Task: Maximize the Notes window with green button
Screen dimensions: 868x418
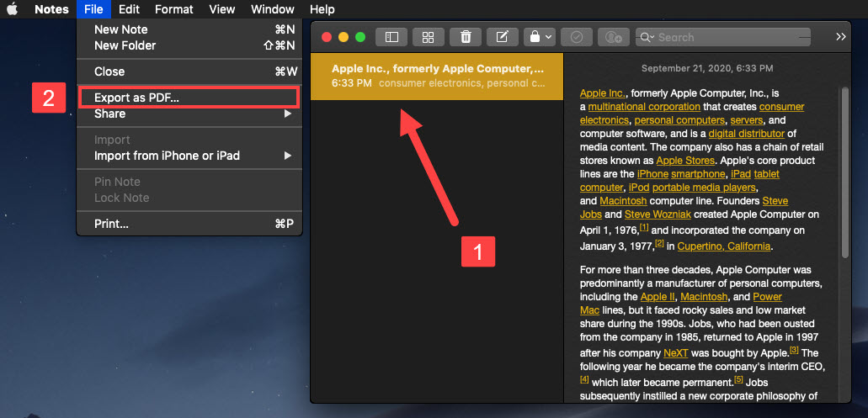Action: tap(360, 37)
